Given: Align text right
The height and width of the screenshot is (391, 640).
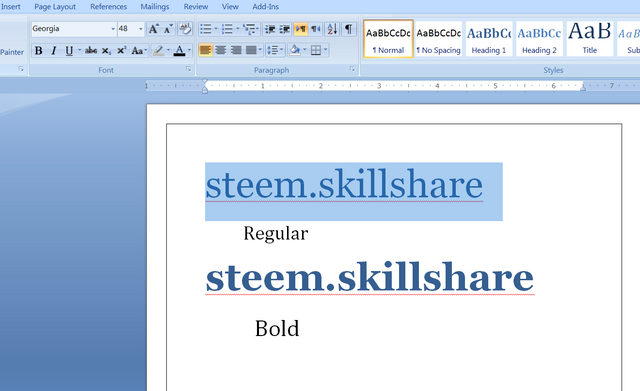Looking at the screenshot, I should tap(236, 50).
